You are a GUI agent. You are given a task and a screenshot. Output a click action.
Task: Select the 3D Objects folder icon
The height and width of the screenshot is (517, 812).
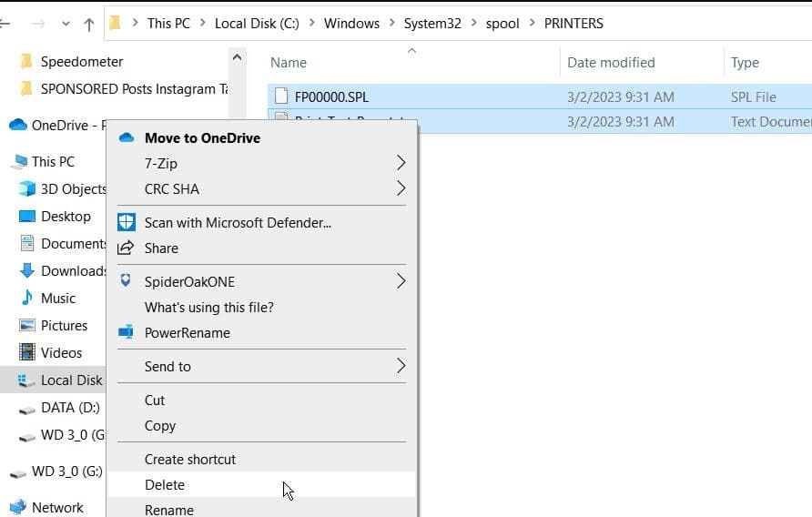point(26,189)
